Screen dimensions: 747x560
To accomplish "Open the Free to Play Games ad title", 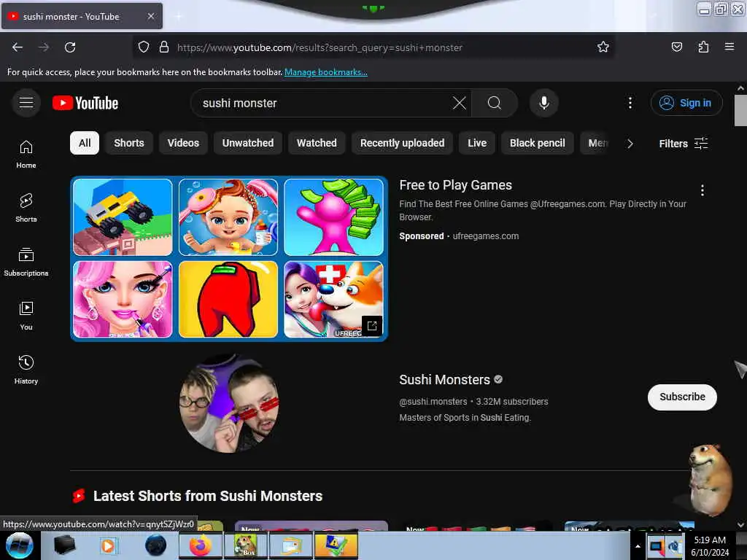I will pyautogui.click(x=455, y=185).
